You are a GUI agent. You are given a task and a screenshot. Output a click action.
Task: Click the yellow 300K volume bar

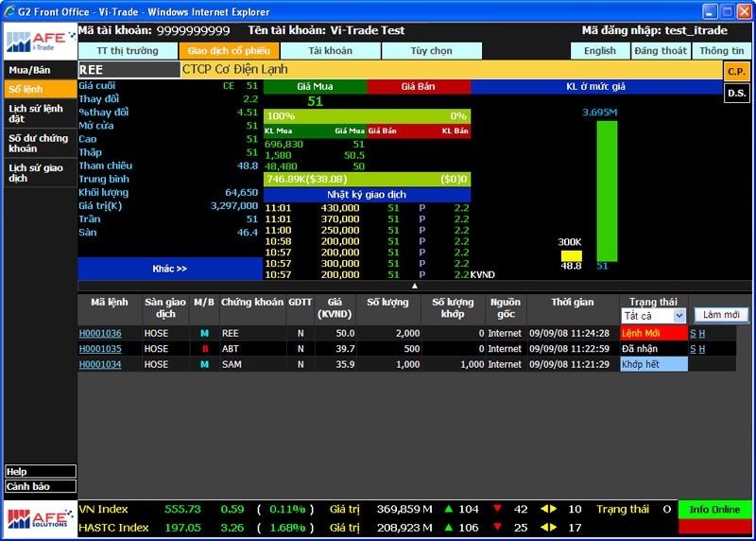click(571, 255)
